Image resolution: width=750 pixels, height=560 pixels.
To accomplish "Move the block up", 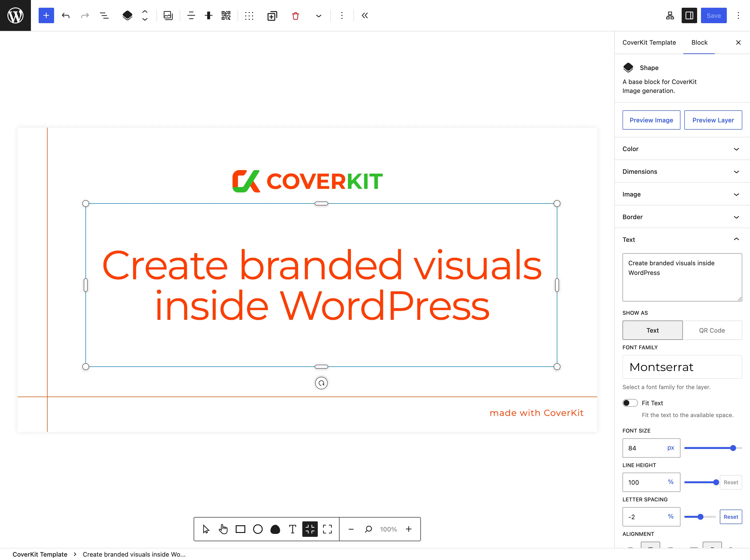I will (x=145, y=12).
